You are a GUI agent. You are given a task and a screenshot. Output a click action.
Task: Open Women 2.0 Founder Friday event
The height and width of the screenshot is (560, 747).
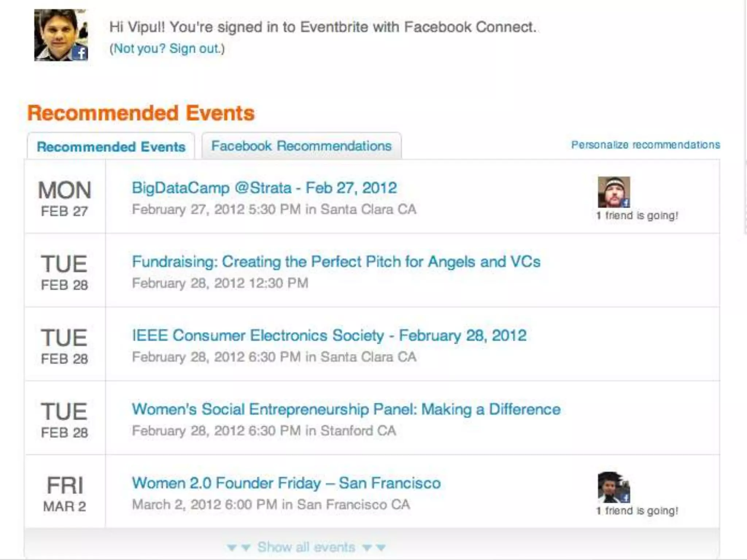tap(286, 483)
